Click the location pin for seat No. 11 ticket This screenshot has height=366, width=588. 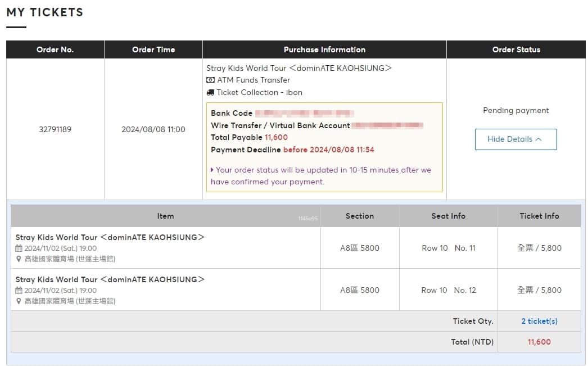point(19,259)
